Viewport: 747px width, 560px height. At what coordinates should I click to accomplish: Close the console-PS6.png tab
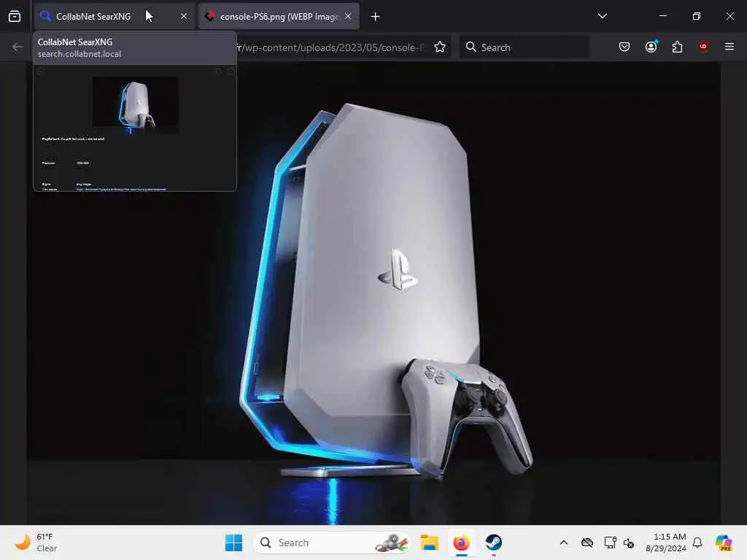pyautogui.click(x=348, y=16)
